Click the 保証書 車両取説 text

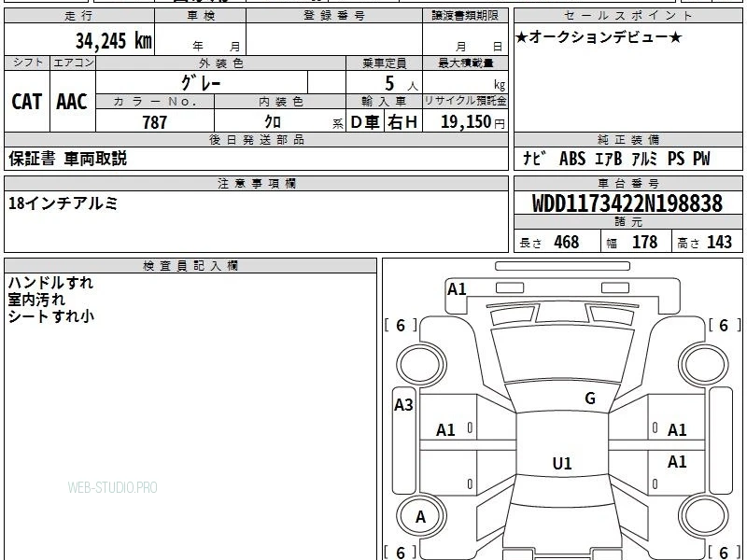67,159
